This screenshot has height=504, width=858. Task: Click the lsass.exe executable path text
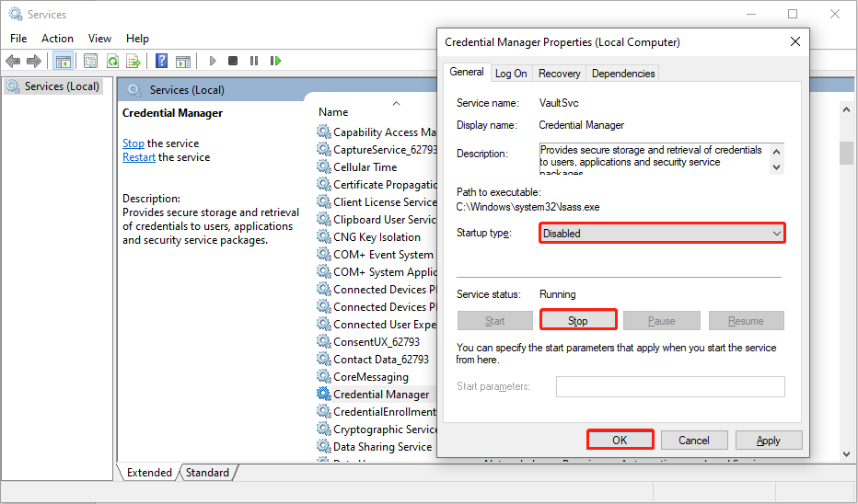(528, 207)
